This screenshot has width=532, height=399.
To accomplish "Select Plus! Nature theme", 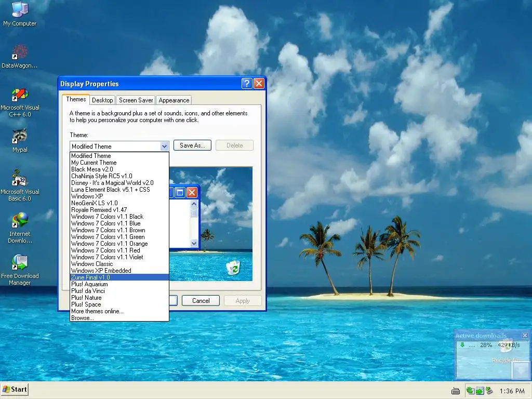I will click(119, 298).
